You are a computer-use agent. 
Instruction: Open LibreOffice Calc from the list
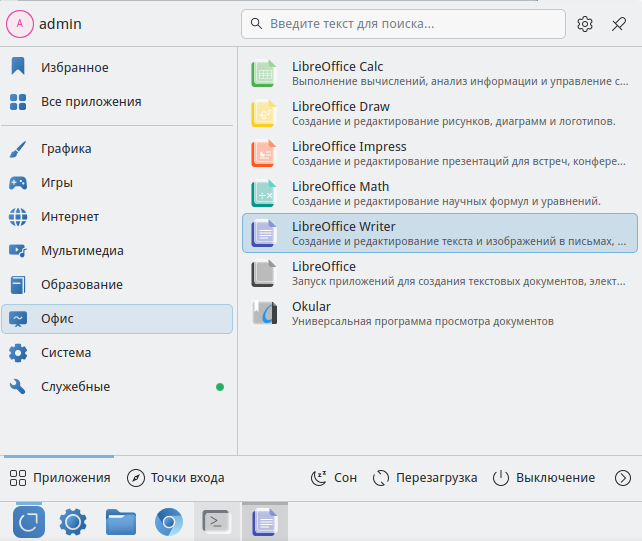(440, 73)
